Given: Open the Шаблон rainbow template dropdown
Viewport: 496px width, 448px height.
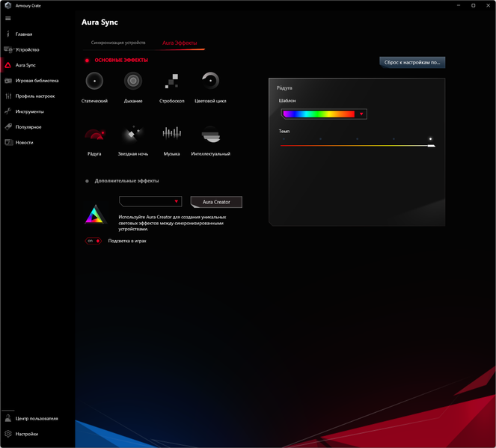Looking at the screenshot, I should tap(324, 114).
